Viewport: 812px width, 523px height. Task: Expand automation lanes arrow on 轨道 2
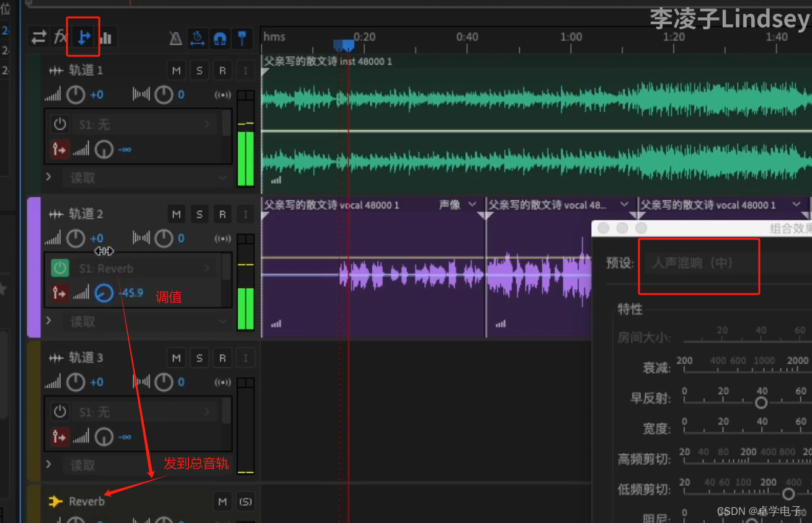click(x=49, y=321)
